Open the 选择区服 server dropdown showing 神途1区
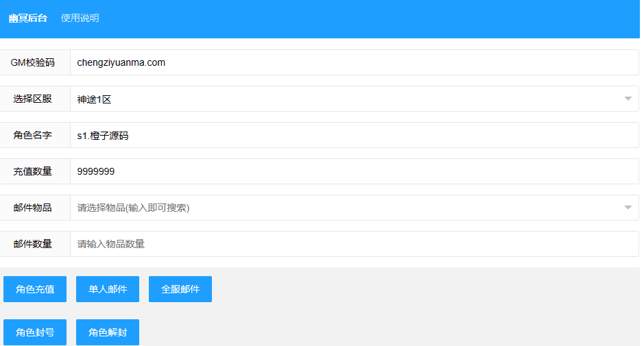This screenshot has height=346, width=644. [343, 99]
